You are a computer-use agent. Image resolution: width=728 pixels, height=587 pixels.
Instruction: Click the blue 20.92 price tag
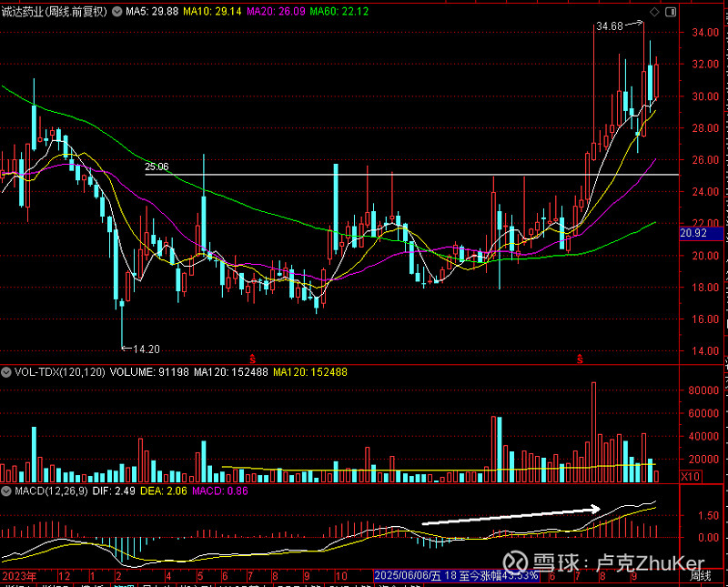pyautogui.click(x=702, y=233)
